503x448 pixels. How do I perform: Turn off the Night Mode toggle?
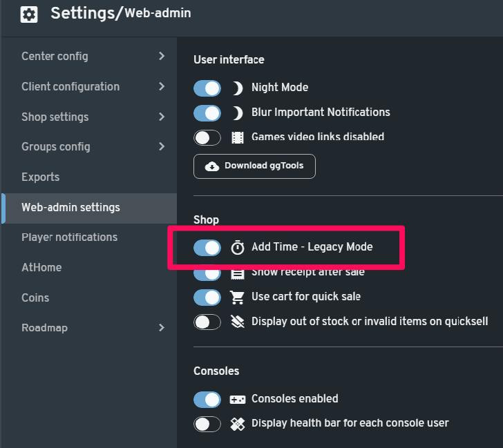207,88
